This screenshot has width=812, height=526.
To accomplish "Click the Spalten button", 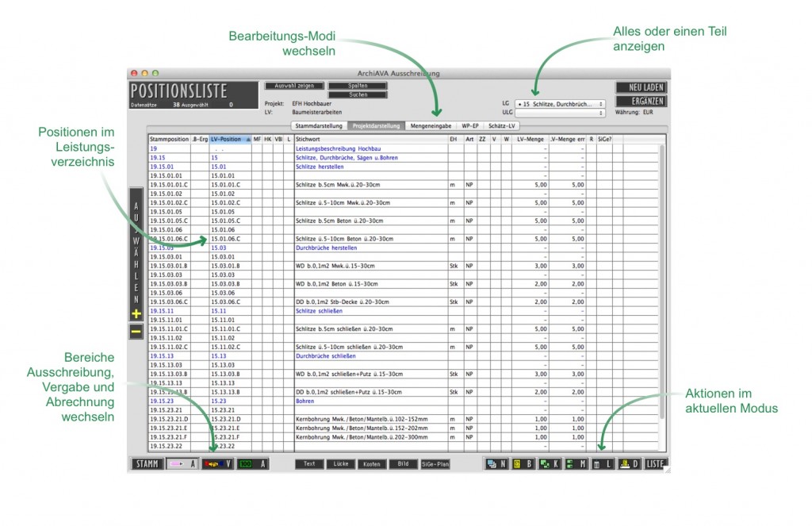I will (358, 86).
